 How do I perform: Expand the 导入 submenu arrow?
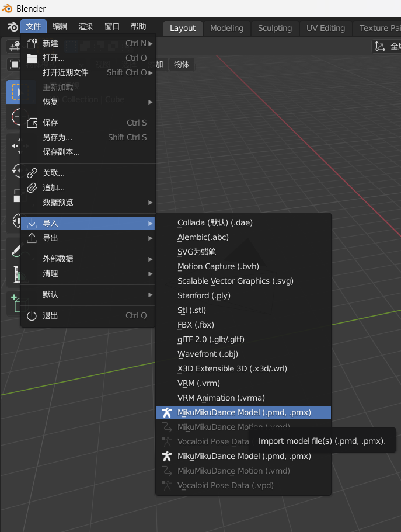pos(150,224)
